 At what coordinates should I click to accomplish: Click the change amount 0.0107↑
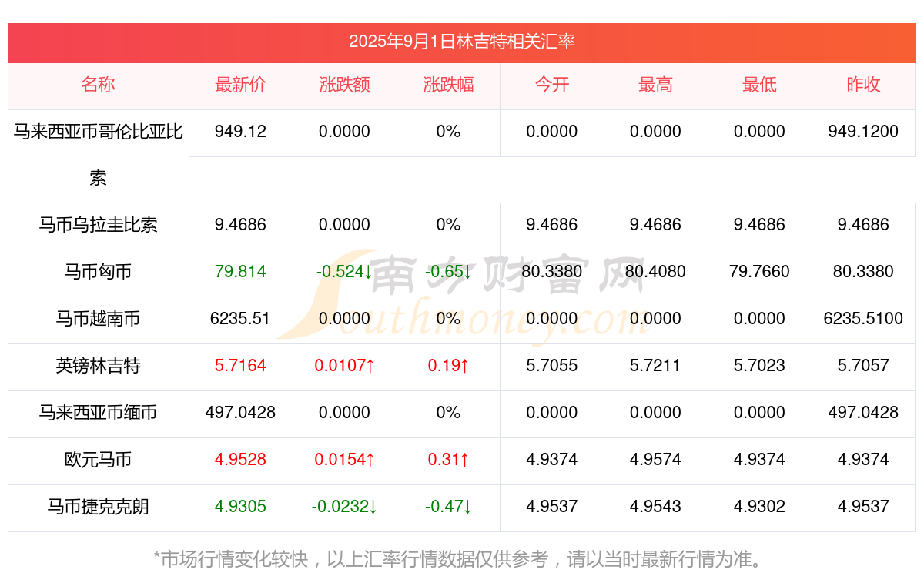coord(344,366)
